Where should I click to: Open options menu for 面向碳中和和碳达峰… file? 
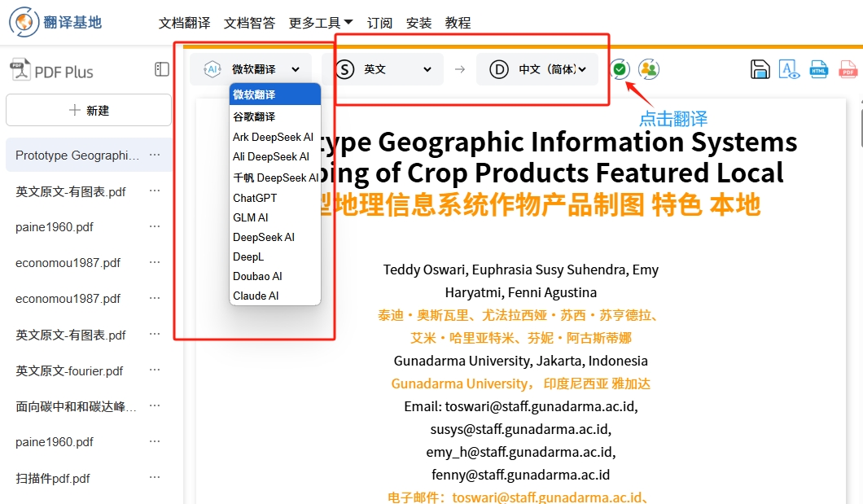tap(155, 406)
